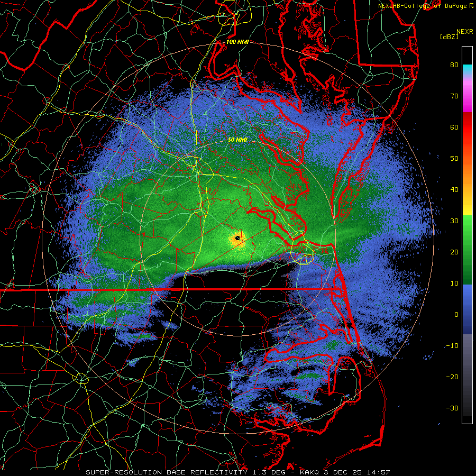Click the 70 value on the dBZ scale
476x476 pixels.
[x=454, y=96]
